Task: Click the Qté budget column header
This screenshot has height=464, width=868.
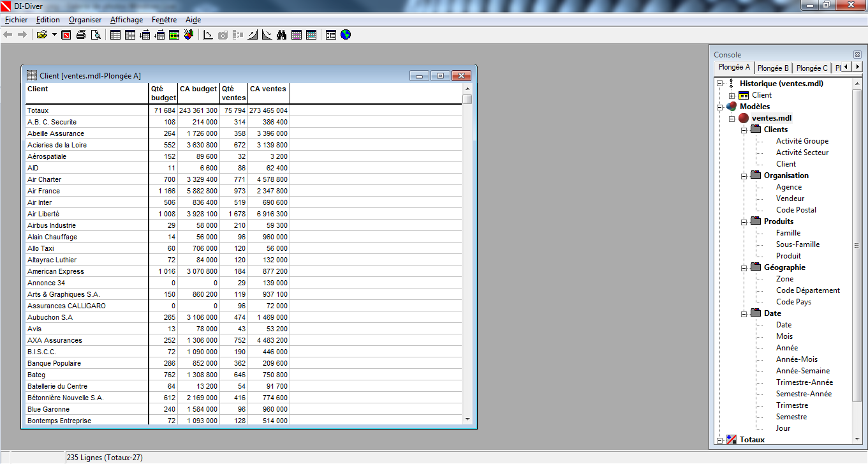Action: (163, 93)
